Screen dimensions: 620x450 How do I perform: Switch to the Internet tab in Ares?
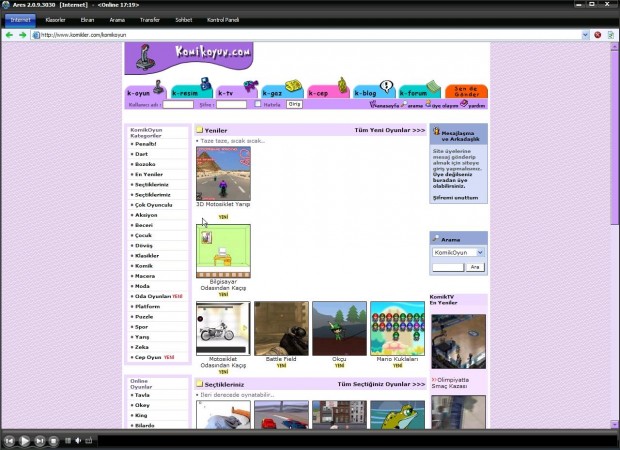tap(21, 20)
